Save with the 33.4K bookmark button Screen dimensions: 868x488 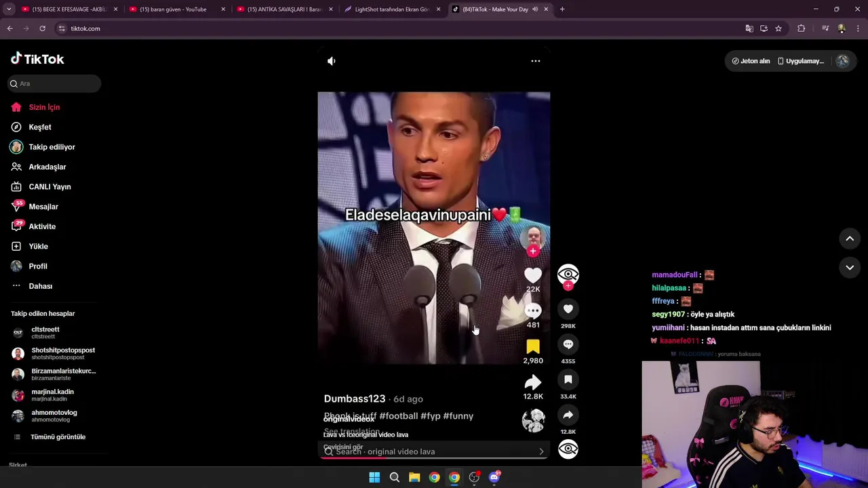(x=568, y=380)
